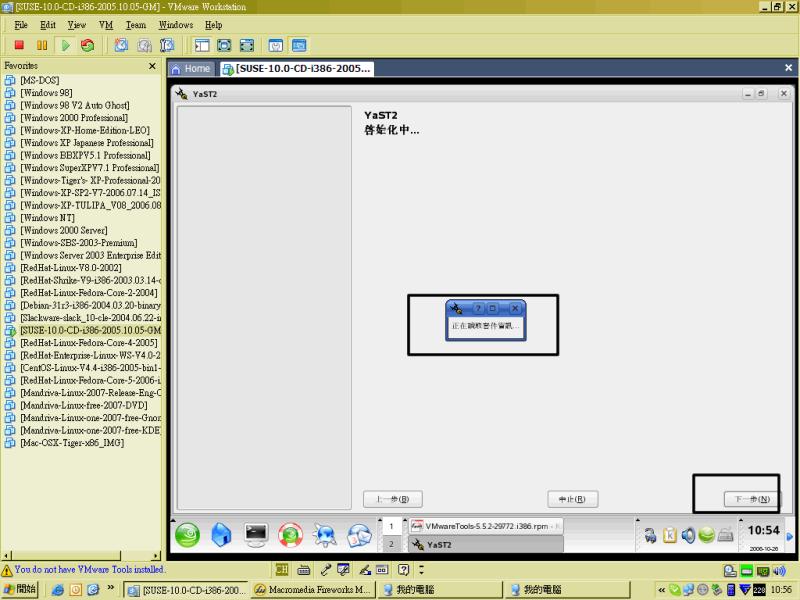Screen dimensions: 800x600
Task: Click the Reset virtual machine toolbar icon
Action: 88,45
